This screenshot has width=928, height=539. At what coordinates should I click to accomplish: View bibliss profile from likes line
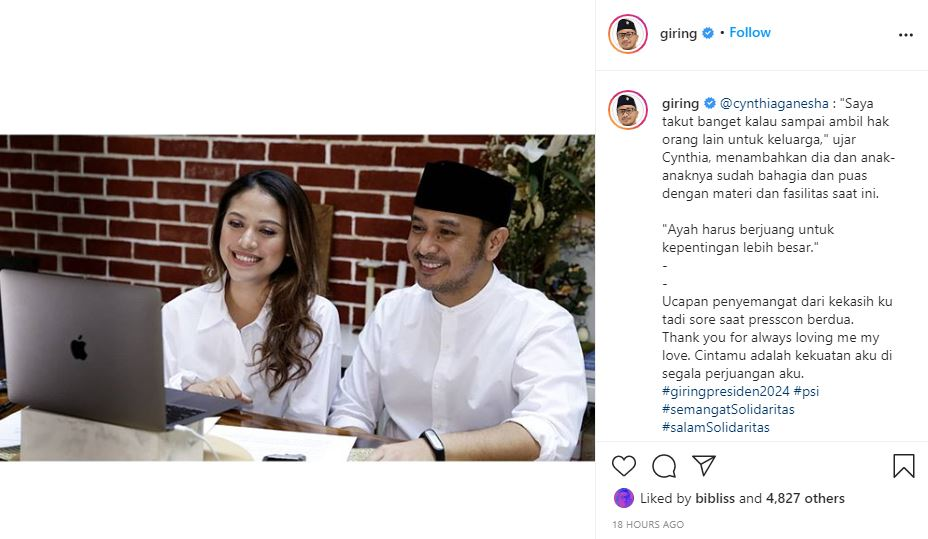(715, 498)
